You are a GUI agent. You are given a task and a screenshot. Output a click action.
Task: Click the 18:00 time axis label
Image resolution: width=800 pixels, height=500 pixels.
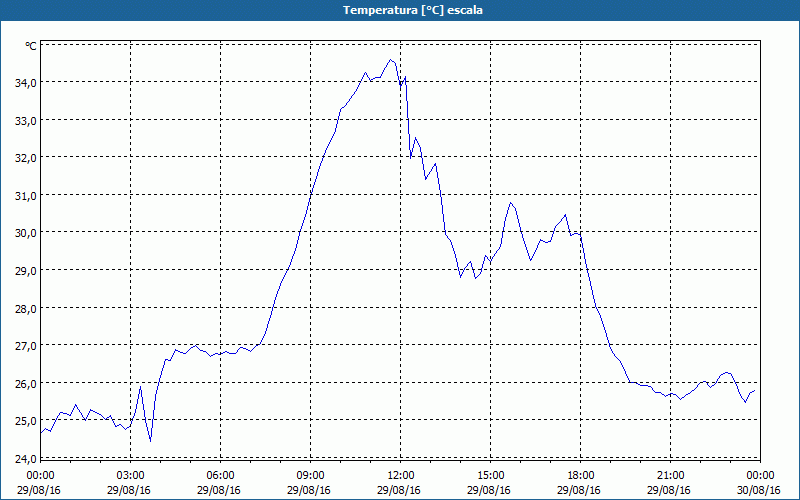tap(581, 476)
